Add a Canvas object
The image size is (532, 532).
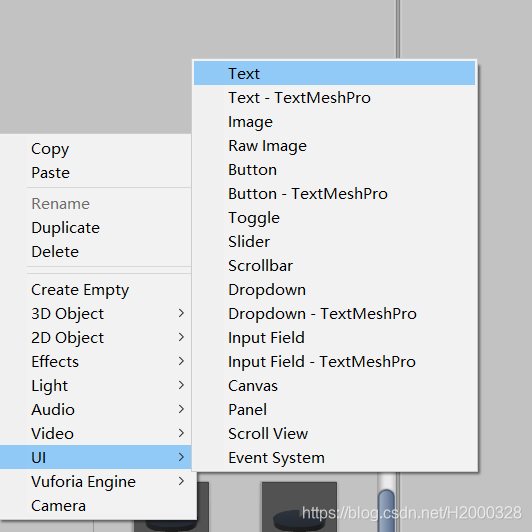334,386
